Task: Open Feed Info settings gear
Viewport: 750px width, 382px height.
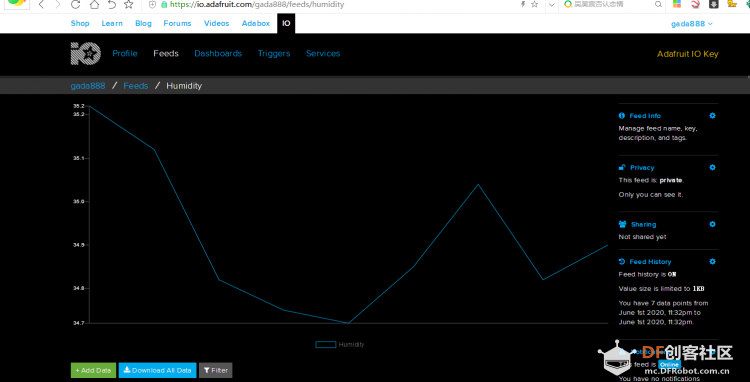Action: (712, 116)
